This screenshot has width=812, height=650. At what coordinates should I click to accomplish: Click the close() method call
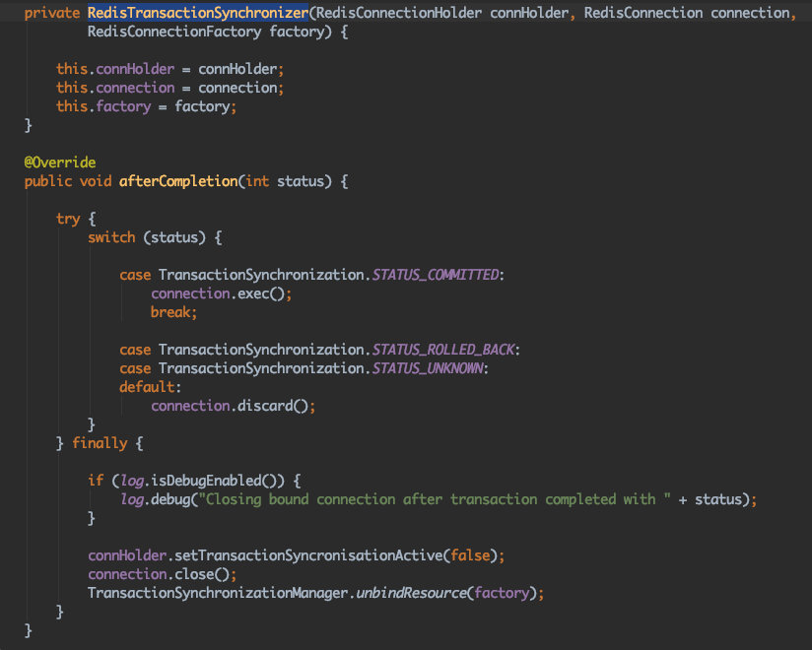coord(202,574)
